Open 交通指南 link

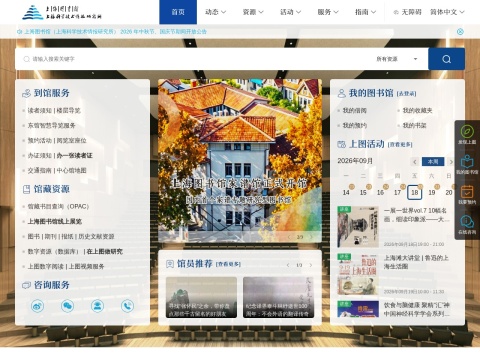pos(39,170)
